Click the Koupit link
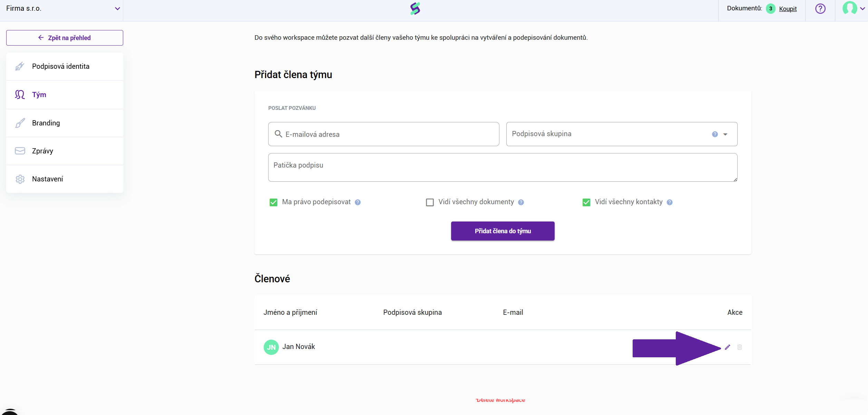Image resolution: width=868 pixels, height=415 pixels. (x=788, y=9)
